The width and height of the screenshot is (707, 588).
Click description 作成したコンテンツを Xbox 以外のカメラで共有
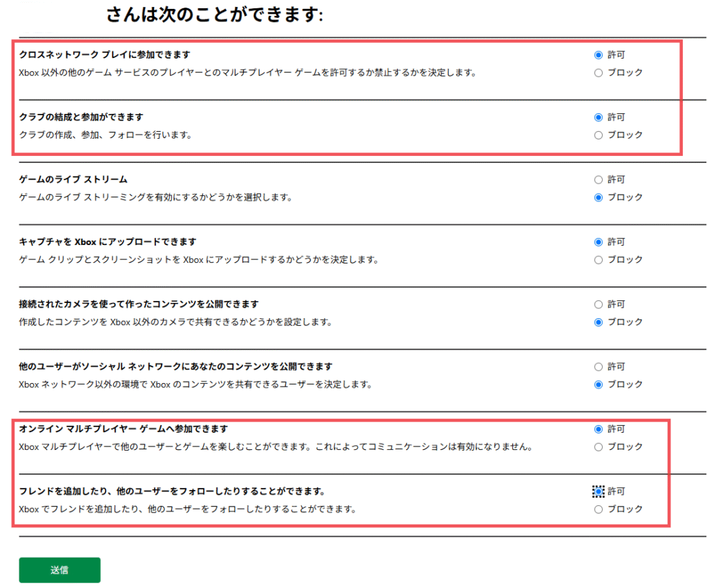point(176,322)
